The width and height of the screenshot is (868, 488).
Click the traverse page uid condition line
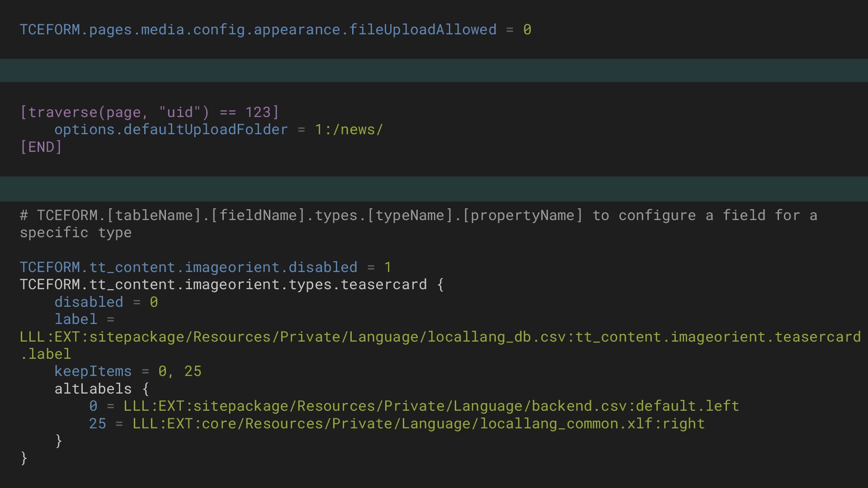coord(149,112)
